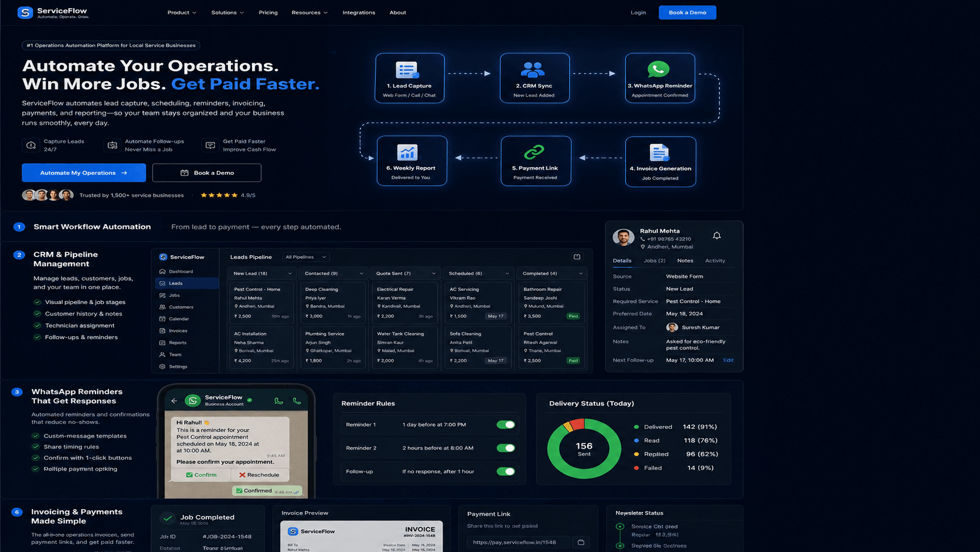Click the Calendar sidebar icon

pyautogui.click(x=162, y=319)
